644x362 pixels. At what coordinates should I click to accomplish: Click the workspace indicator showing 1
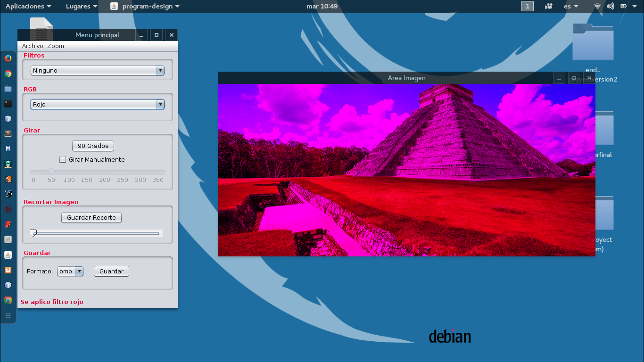pos(527,6)
